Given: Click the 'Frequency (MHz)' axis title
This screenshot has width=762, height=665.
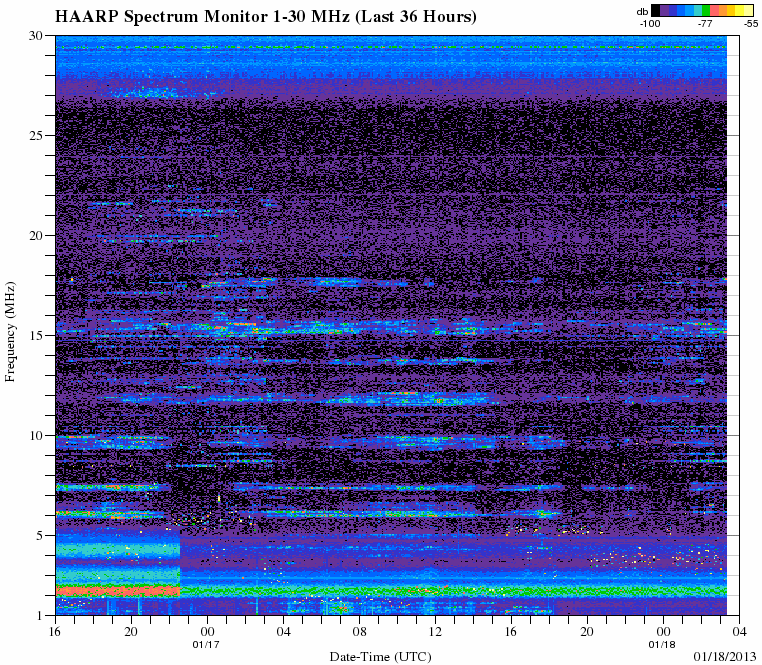Looking at the screenshot, I should pyautogui.click(x=10, y=332).
